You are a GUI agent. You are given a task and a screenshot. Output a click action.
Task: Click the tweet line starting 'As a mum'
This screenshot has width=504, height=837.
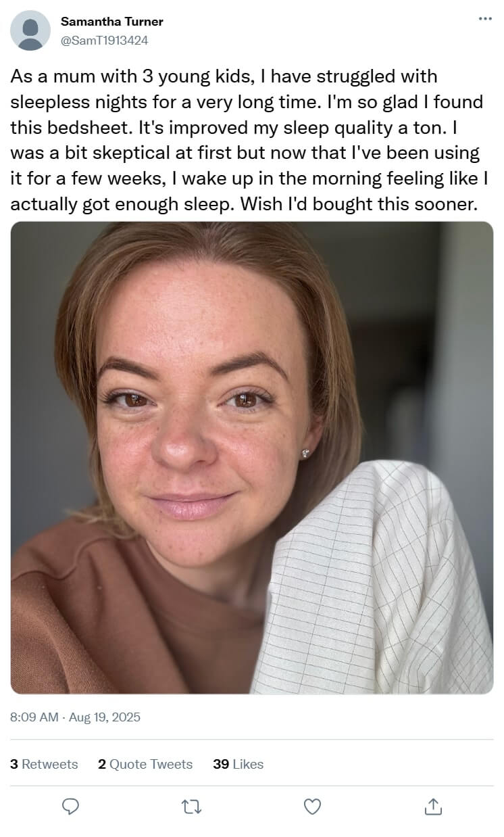(224, 76)
